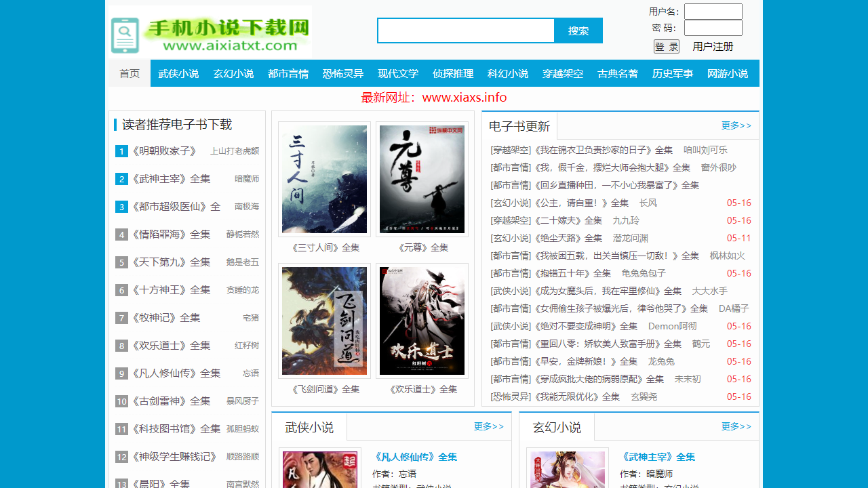The width and height of the screenshot is (868, 488).
Task: Open the 网游小说 category
Action: [x=728, y=73]
